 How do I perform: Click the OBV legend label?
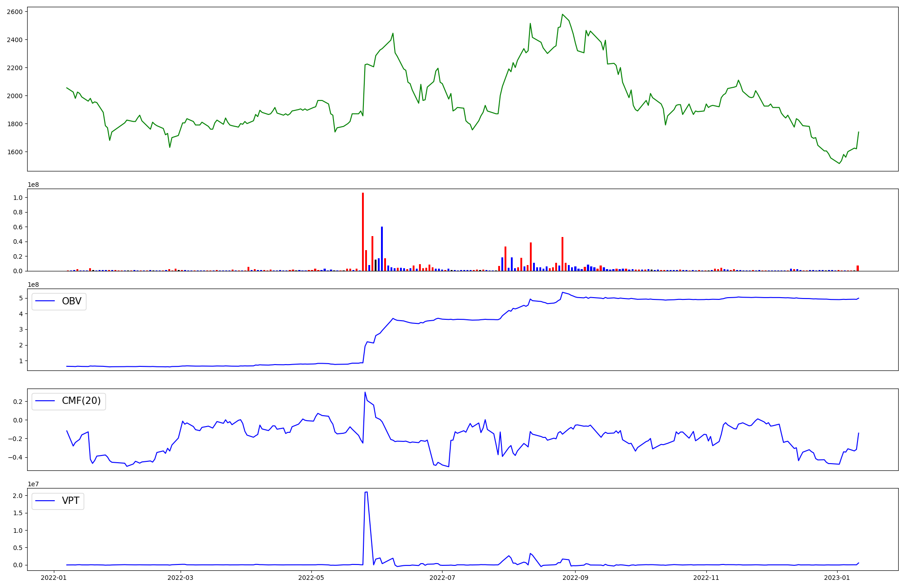pyautogui.click(x=71, y=301)
